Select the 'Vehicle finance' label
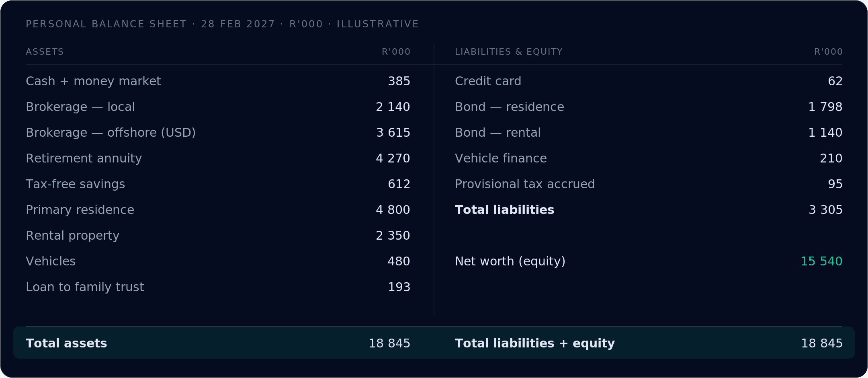 pyautogui.click(x=501, y=158)
